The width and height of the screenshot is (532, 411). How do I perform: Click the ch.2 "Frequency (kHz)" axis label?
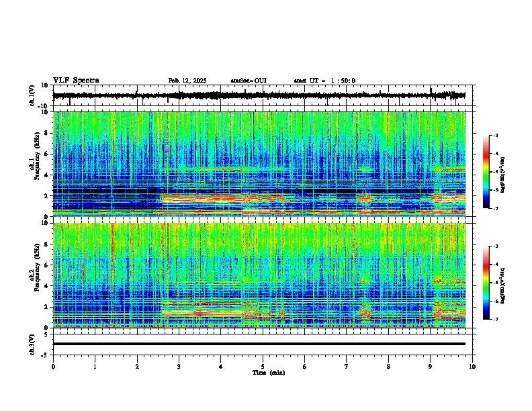point(38,267)
